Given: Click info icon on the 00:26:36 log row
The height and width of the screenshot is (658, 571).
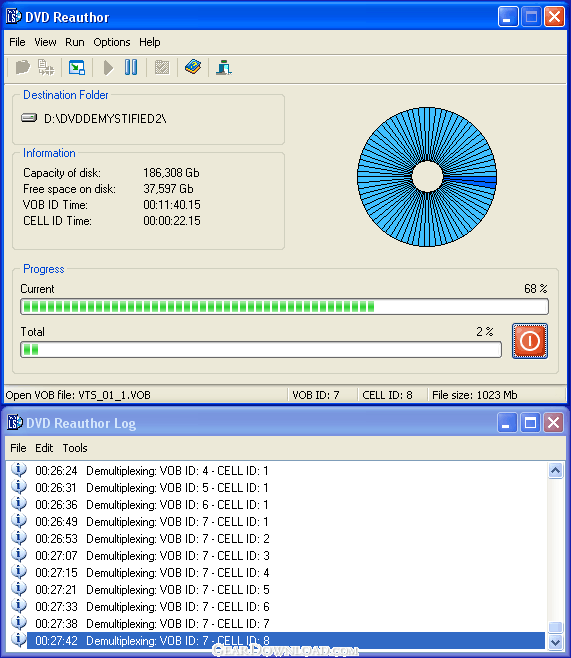Looking at the screenshot, I should (18, 503).
